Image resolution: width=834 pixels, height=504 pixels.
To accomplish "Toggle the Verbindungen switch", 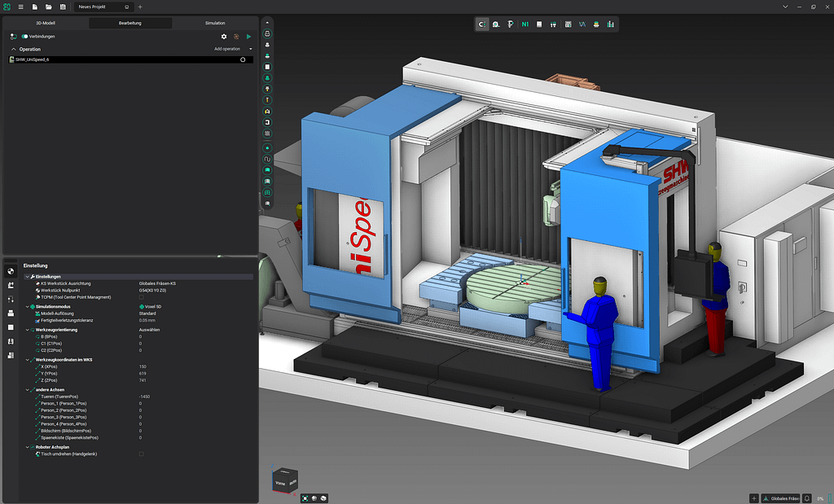I will point(24,37).
